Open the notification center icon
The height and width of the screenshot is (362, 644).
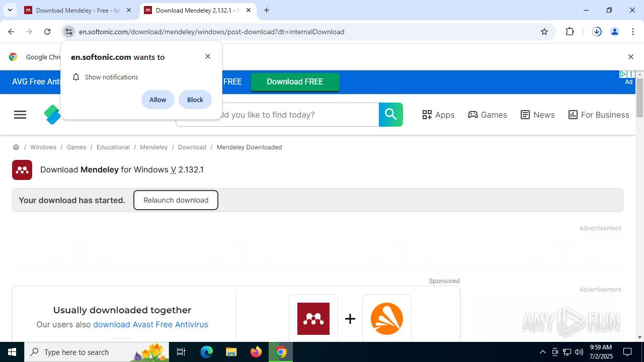[x=627, y=352]
